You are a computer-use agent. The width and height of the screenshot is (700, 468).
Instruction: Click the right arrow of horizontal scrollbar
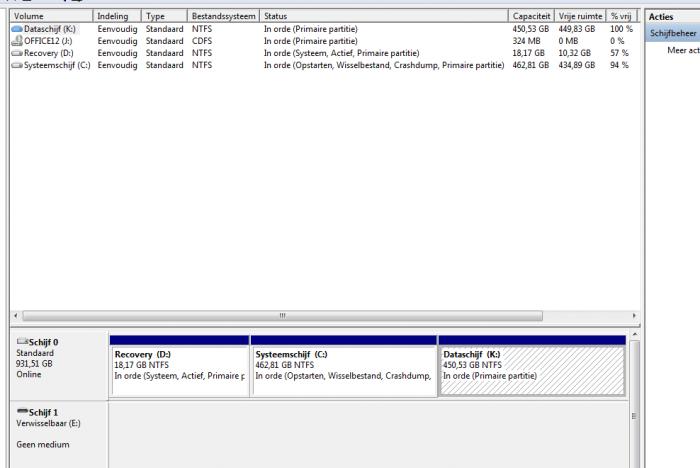[x=634, y=316]
